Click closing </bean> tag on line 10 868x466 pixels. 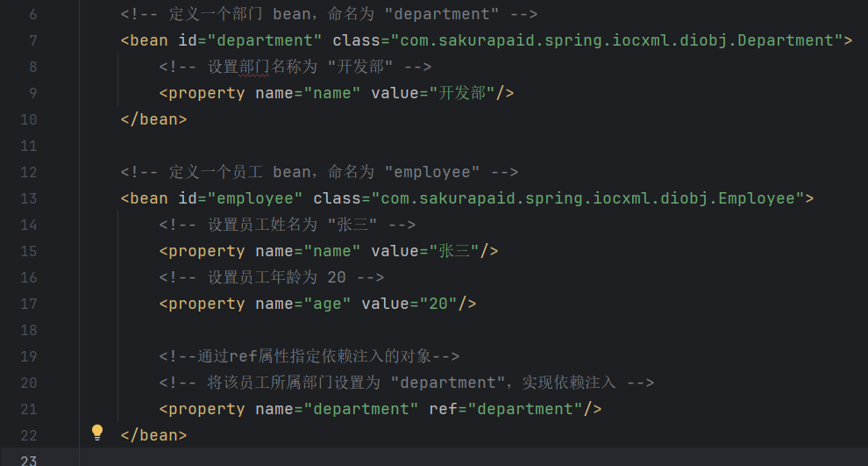pyautogui.click(x=154, y=119)
